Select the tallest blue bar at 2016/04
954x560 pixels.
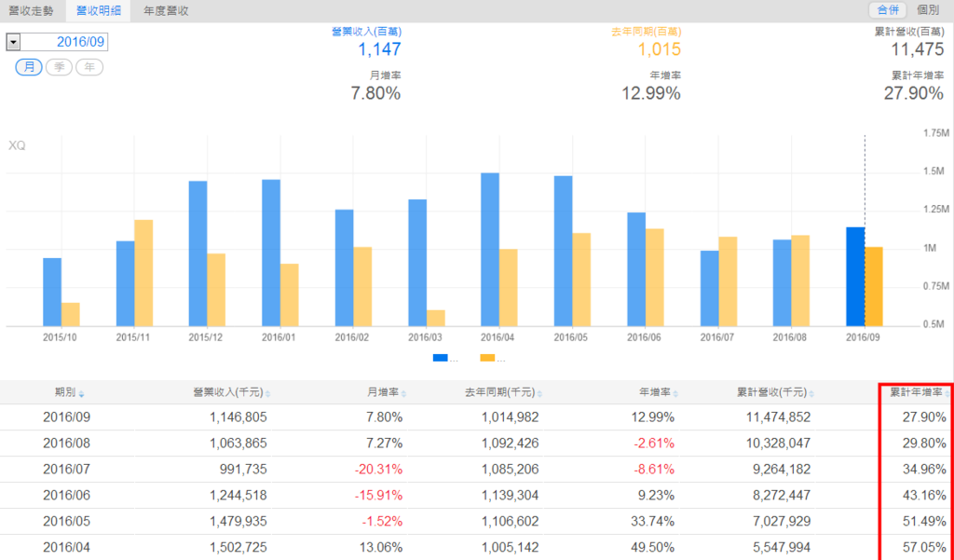point(490,250)
